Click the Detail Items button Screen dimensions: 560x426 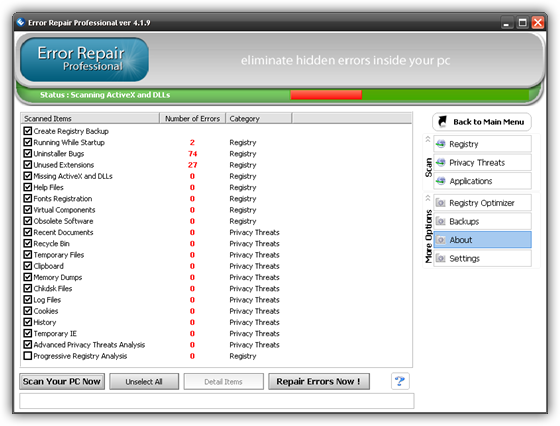point(224,381)
